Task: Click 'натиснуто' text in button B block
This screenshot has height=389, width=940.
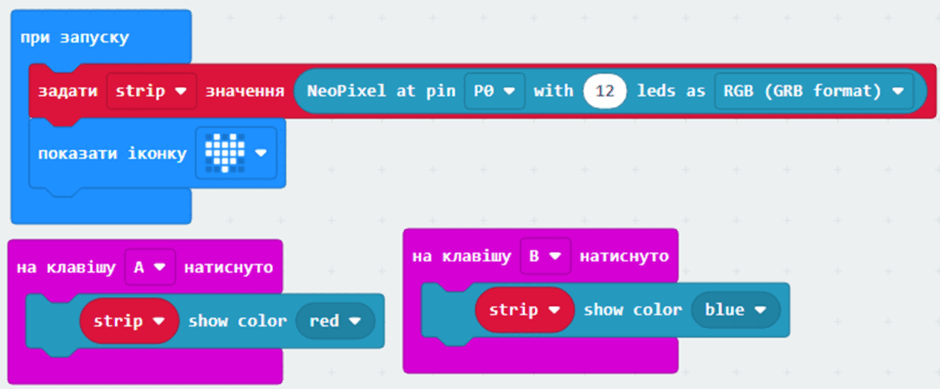Action: tap(624, 257)
